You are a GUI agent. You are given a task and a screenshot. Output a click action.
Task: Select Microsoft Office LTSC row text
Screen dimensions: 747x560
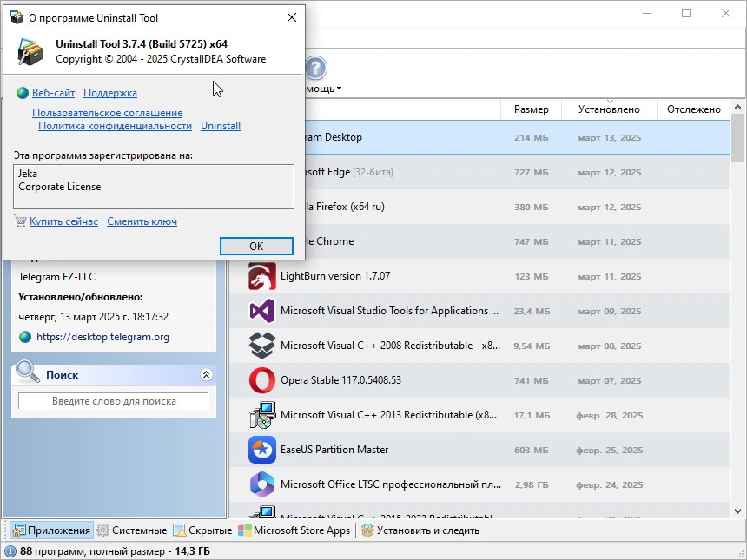point(391,484)
